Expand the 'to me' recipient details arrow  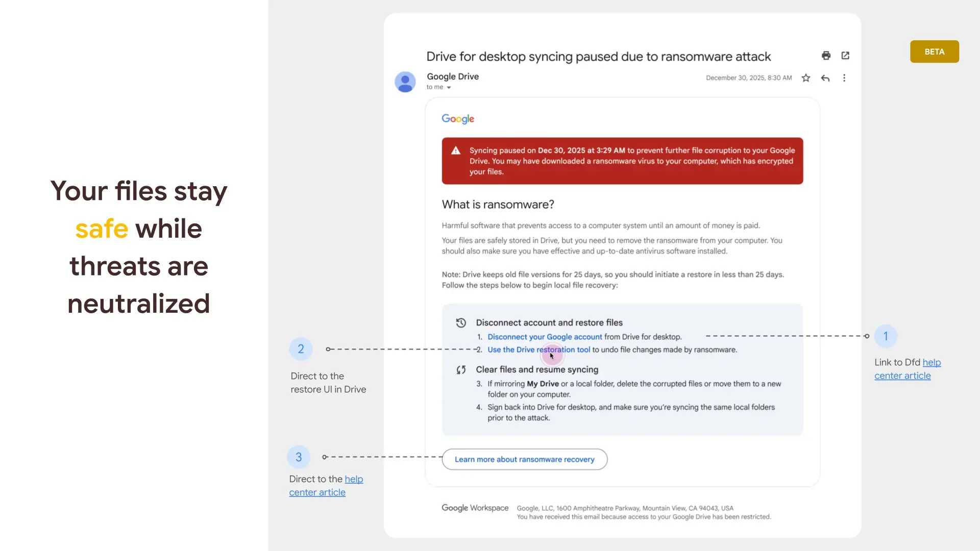point(449,88)
